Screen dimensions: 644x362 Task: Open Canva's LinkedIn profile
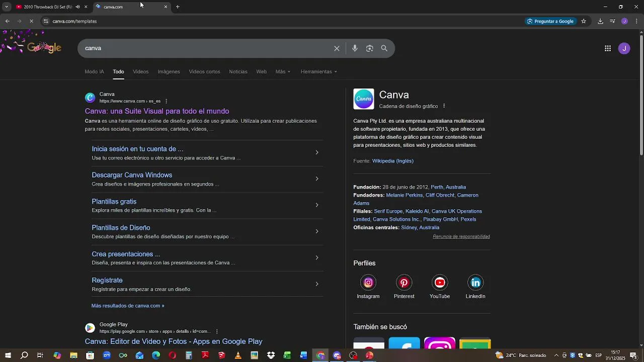(x=475, y=283)
